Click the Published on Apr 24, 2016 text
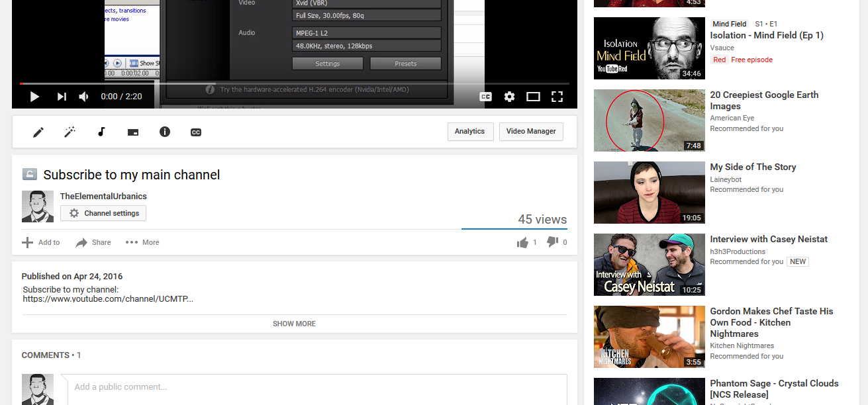This screenshot has width=868, height=405. pos(72,277)
